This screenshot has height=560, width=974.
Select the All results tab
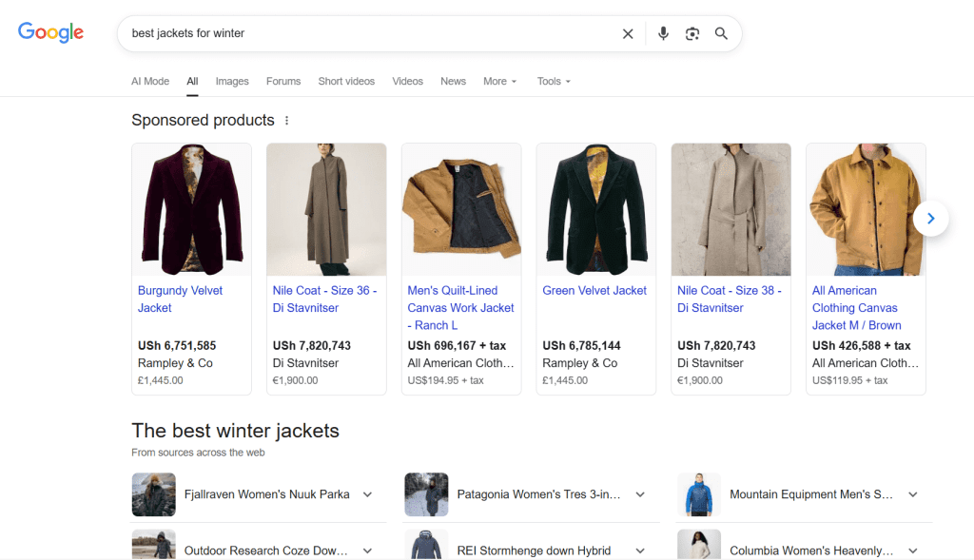pos(192,82)
